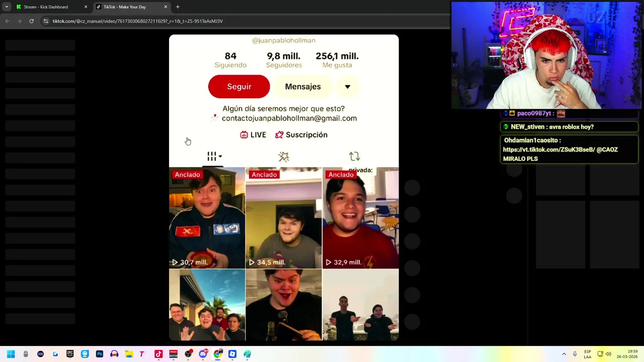Open the mouse utility taskbar icon

[x=26, y=354]
